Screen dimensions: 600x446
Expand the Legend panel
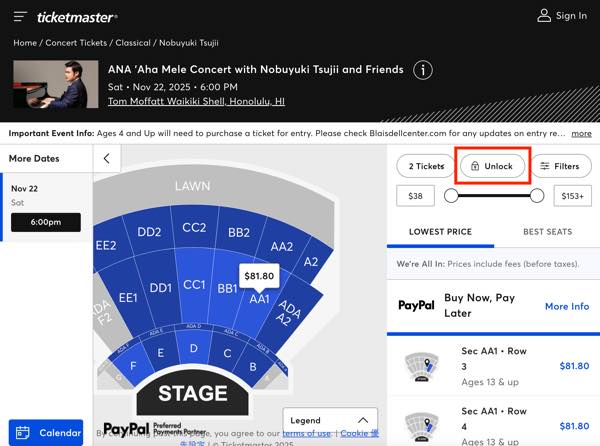331,421
